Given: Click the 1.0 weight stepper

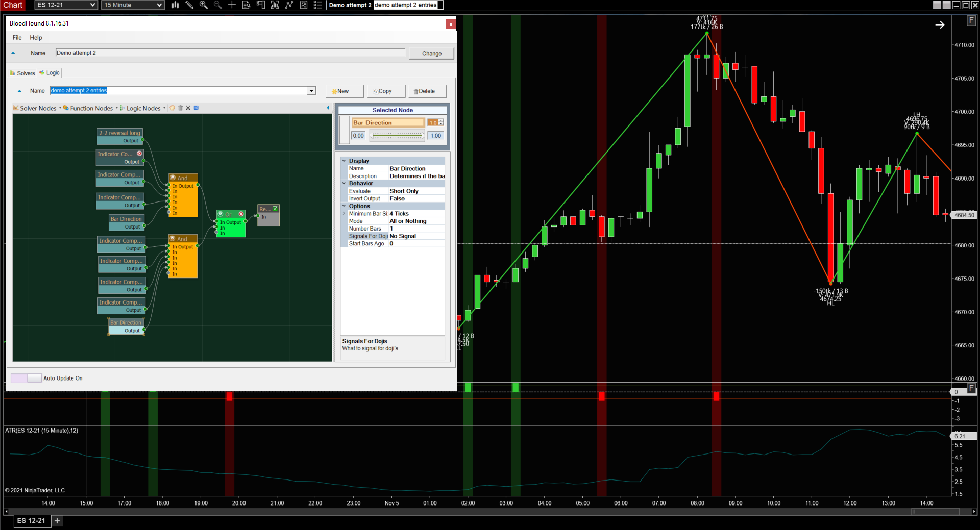Looking at the screenshot, I should [435, 122].
